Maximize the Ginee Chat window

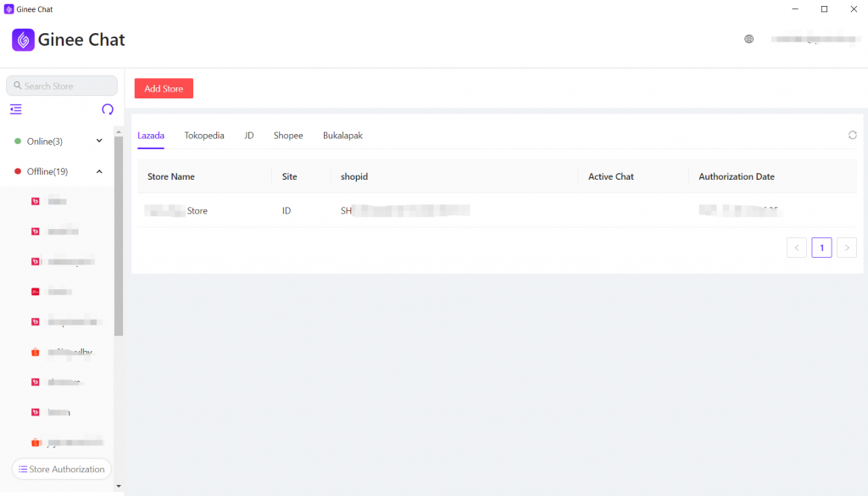pos(824,8)
